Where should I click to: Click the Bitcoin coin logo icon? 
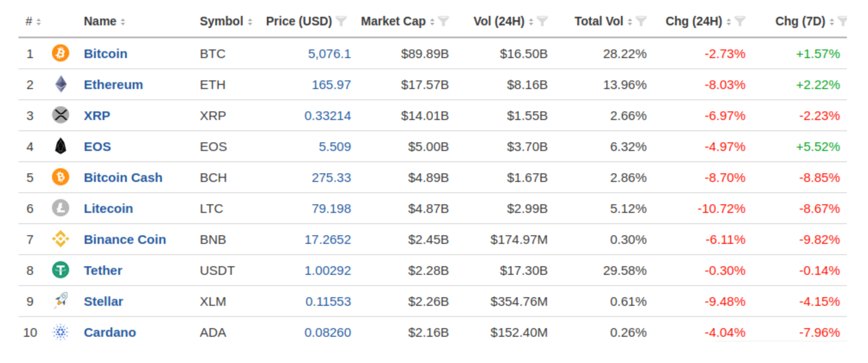[x=61, y=53]
